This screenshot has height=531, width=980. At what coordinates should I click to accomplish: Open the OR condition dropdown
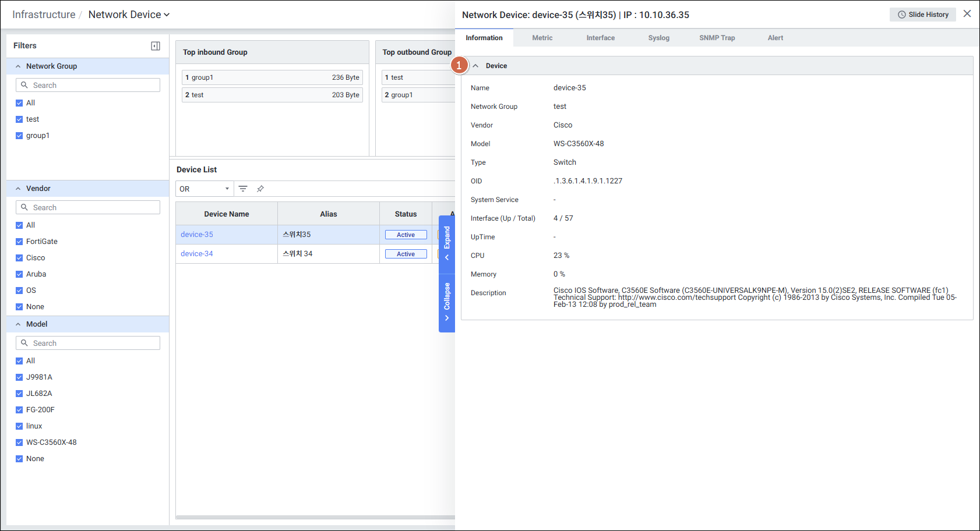click(x=205, y=189)
